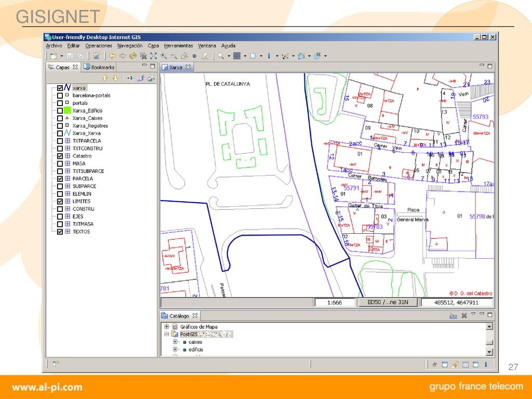532x399 pixels.
Task: Go forward to next map view
Action: pyautogui.click(x=123, y=56)
